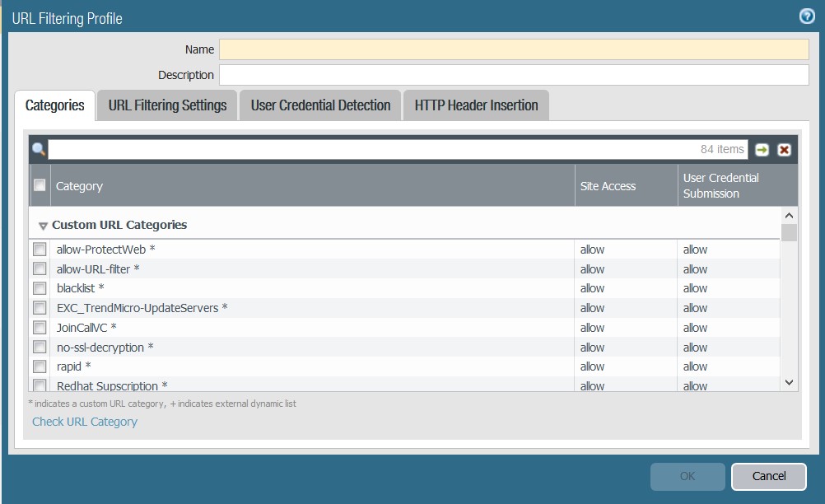
Task: Open Site Access setting for EXC_TrendMicro-UpdateServers
Action: click(593, 308)
